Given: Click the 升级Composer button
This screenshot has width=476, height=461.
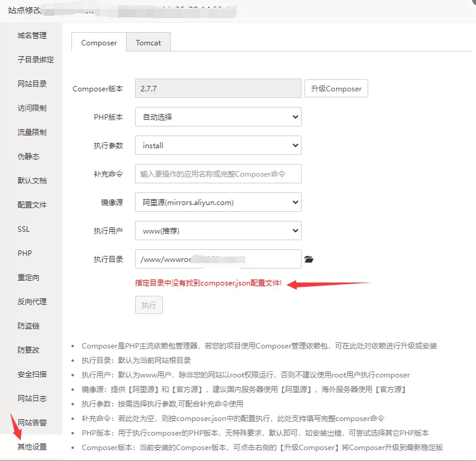Looking at the screenshot, I should [336, 88].
